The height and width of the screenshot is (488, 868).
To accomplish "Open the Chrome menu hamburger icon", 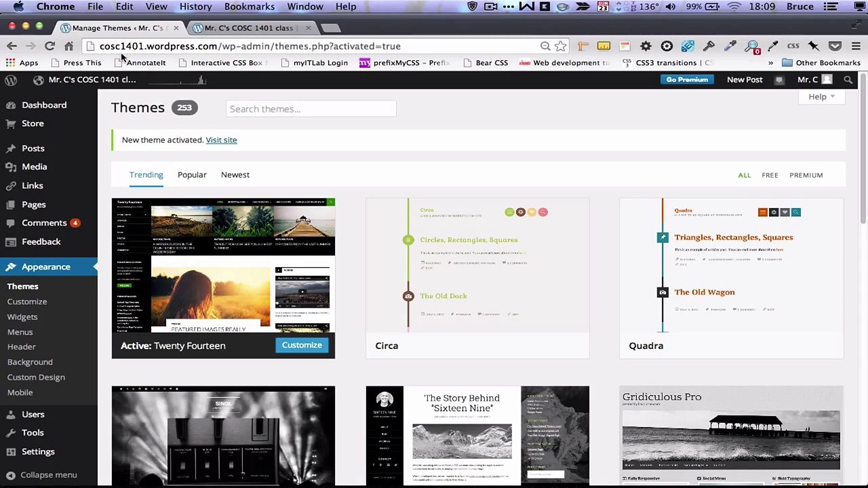I will click(x=856, y=46).
